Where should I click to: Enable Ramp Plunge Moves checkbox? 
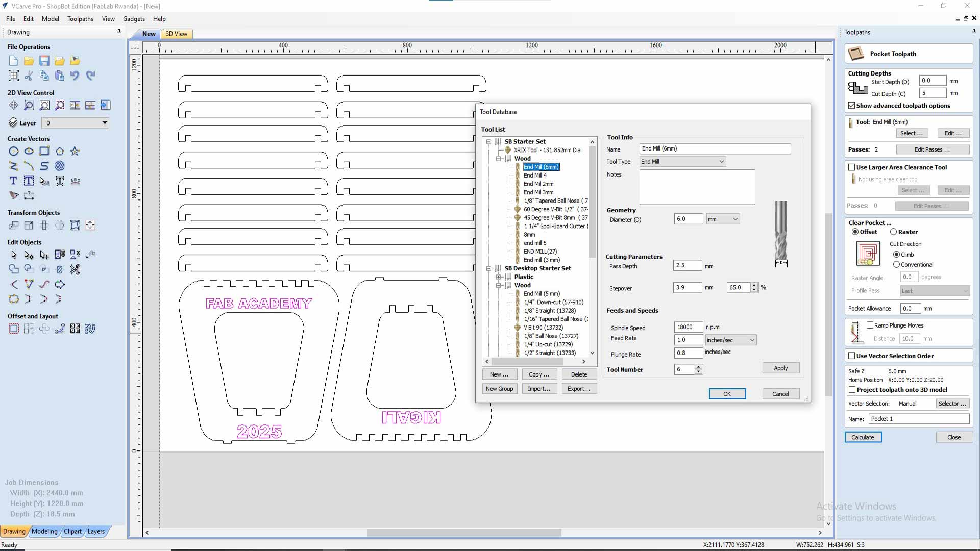pos(870,325)
